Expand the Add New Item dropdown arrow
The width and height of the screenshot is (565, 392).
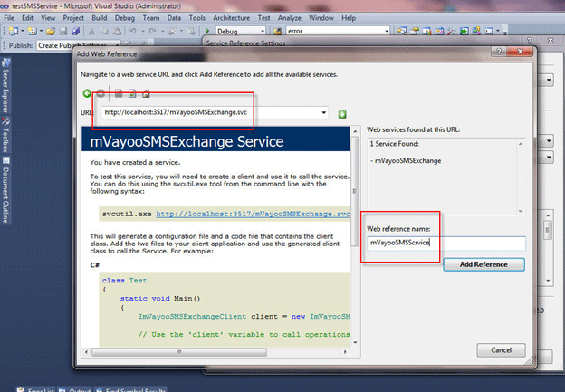[41, 32]
